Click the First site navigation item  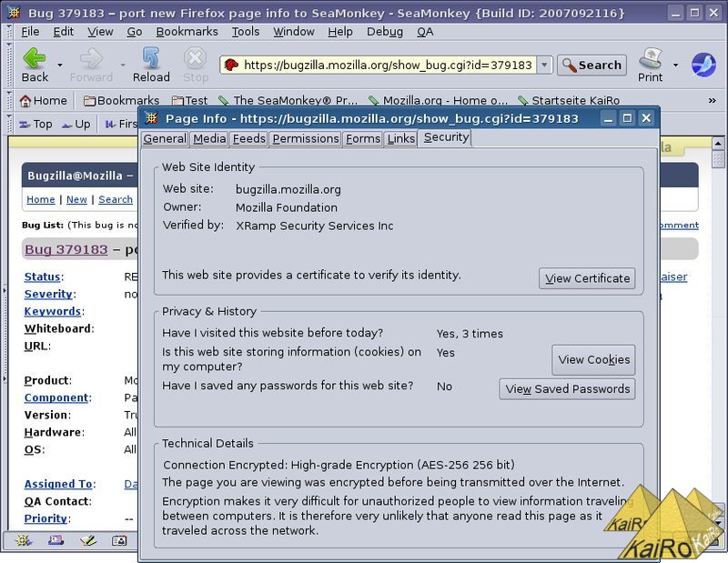tap(121, 125)
